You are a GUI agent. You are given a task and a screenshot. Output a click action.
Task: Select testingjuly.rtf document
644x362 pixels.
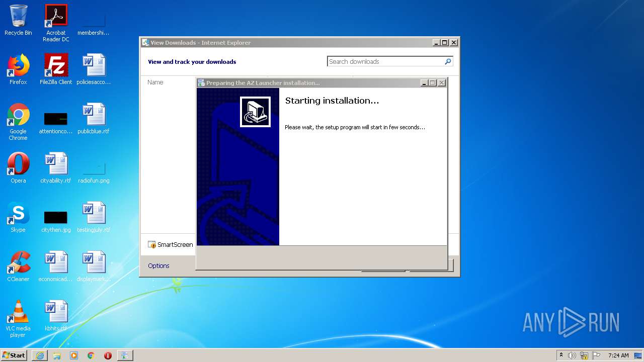click(94, 217)
